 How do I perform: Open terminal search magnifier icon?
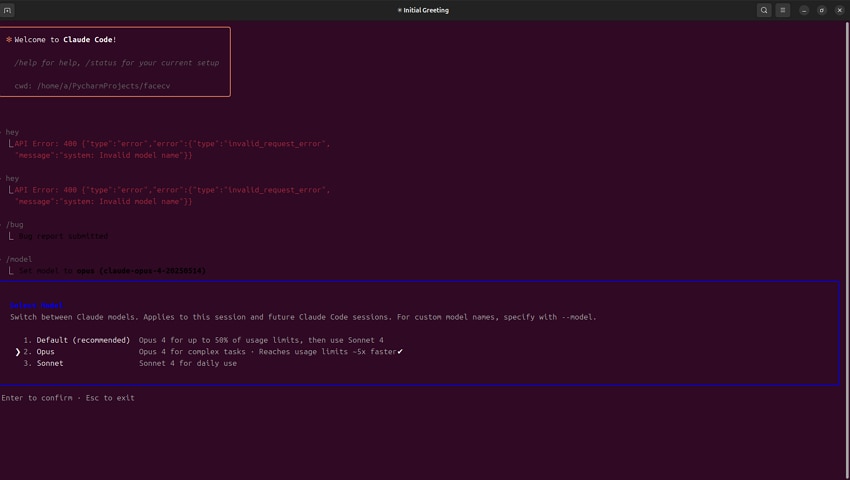(x=764, y=10)
